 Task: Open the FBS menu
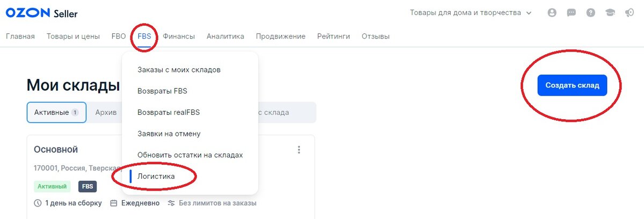click(x=144, y=36)
